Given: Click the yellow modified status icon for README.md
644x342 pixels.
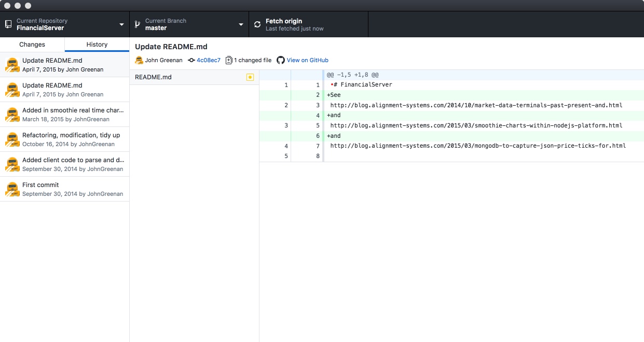Looking at the screenshot, I should pos(250,77).
